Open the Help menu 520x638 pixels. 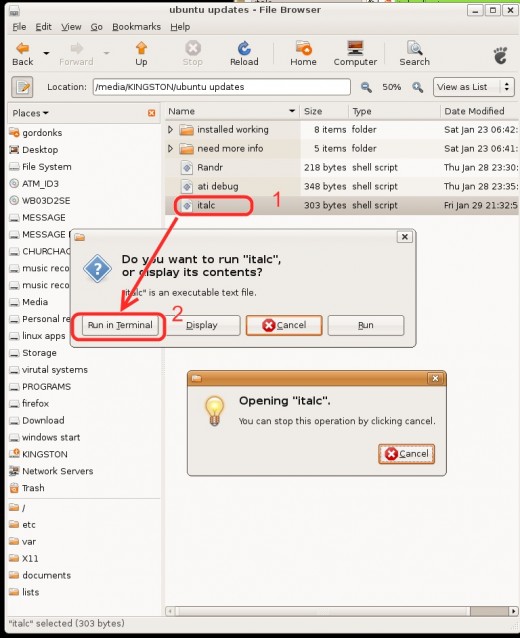(180, 27)
